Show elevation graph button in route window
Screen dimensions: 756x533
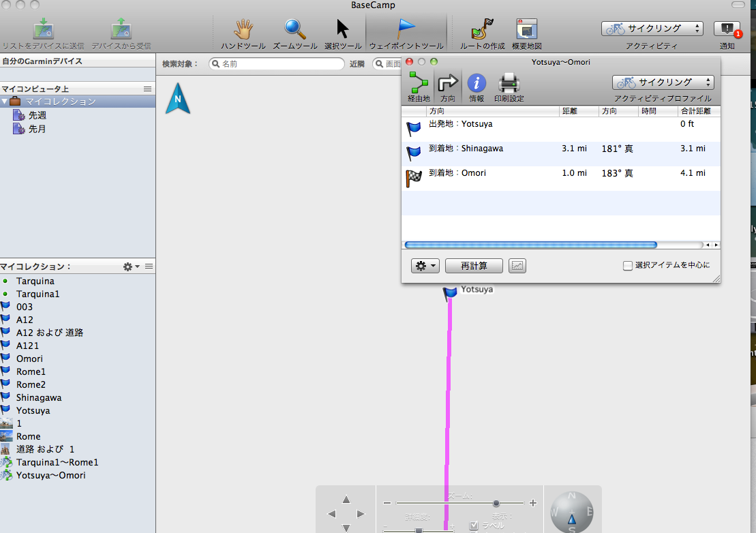pyautogui.click(x=517, y=266)
